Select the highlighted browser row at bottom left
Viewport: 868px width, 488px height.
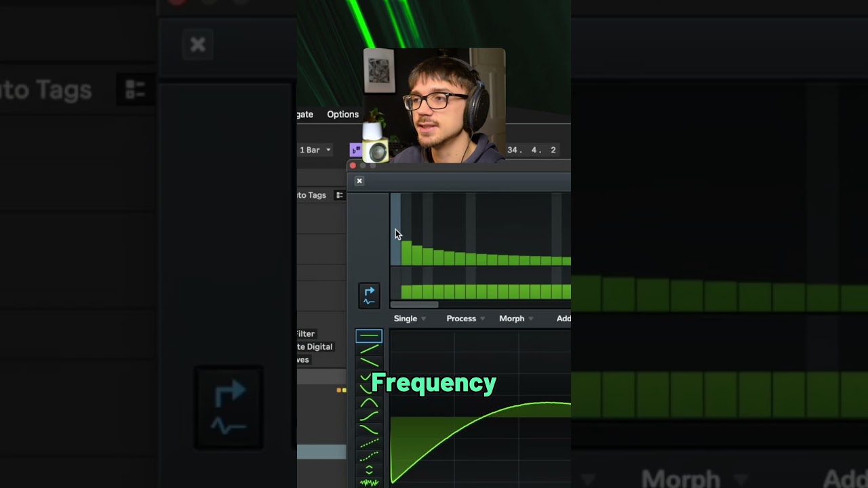coord(321,452)
